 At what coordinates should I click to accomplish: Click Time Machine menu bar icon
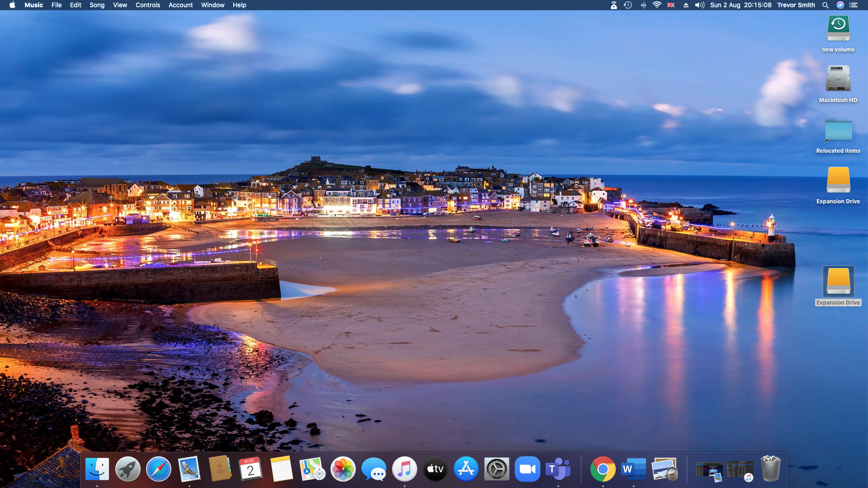(x=628, y=5)
